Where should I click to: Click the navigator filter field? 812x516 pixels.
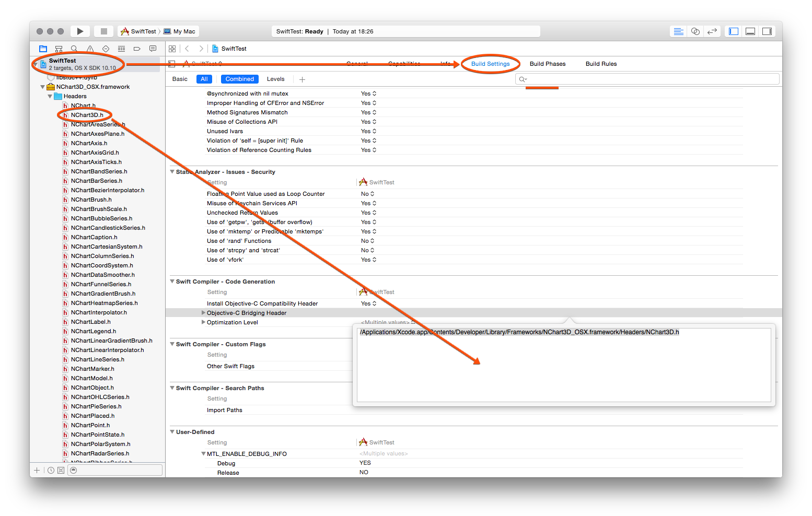coord(115,470)
